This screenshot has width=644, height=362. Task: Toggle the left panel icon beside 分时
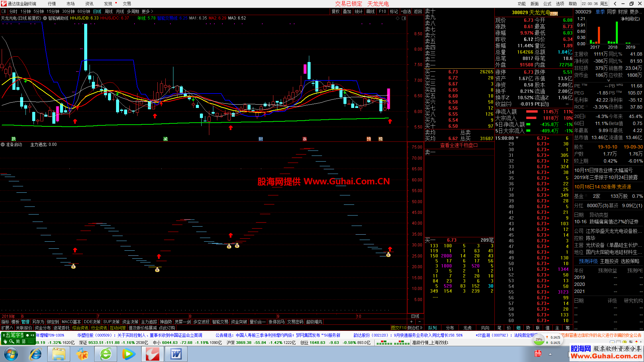coord(3,11)
